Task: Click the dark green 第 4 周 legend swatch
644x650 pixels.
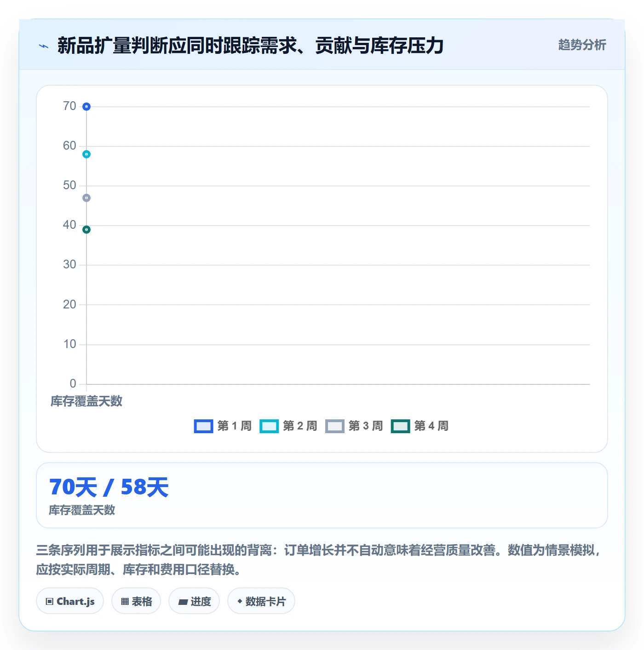Action: (400, 426)
